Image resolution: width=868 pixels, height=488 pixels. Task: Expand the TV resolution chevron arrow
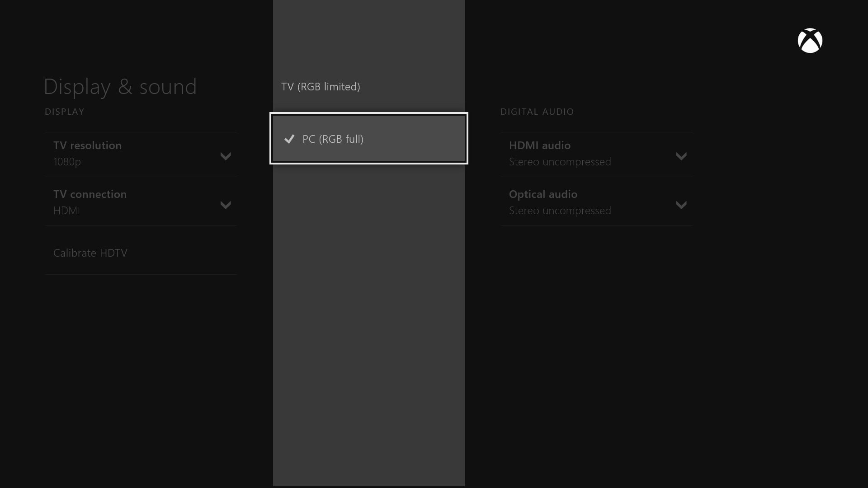coord(225,156)
